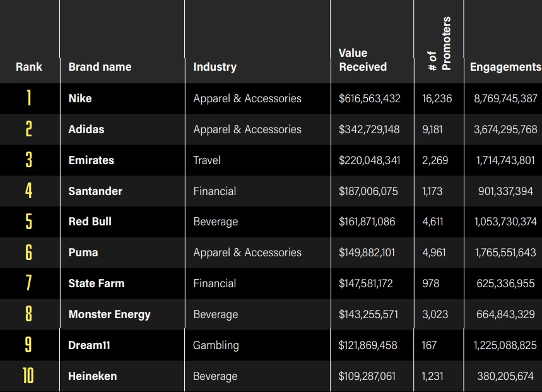Select the Adidas brand name
This screenshot has height=392, width=542.
[86, 129]
